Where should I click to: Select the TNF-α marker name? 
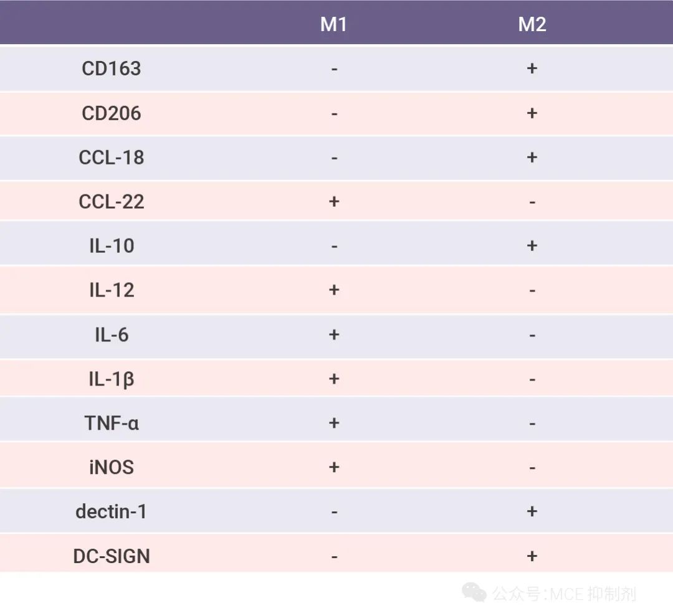click(112, 424)
